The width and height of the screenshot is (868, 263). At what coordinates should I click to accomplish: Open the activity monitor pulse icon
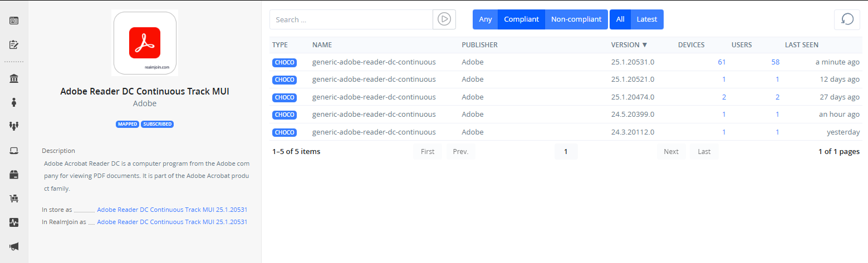point(14,222)
